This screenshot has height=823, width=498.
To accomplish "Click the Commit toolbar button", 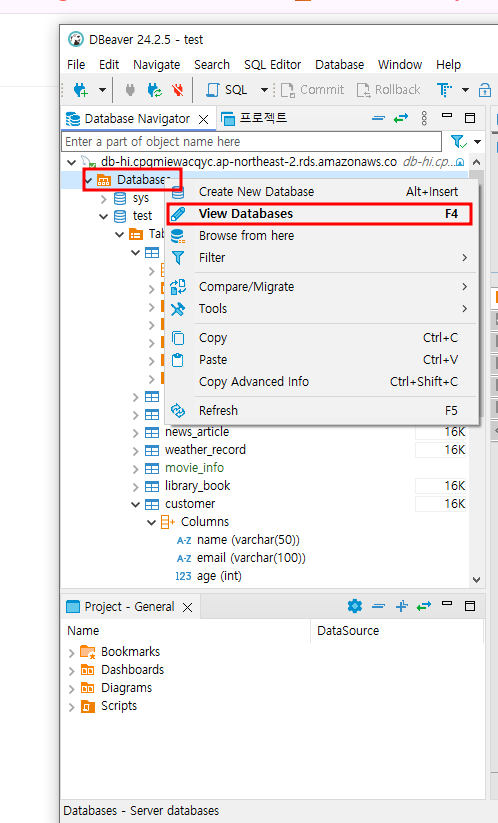I will click(312, 90).
